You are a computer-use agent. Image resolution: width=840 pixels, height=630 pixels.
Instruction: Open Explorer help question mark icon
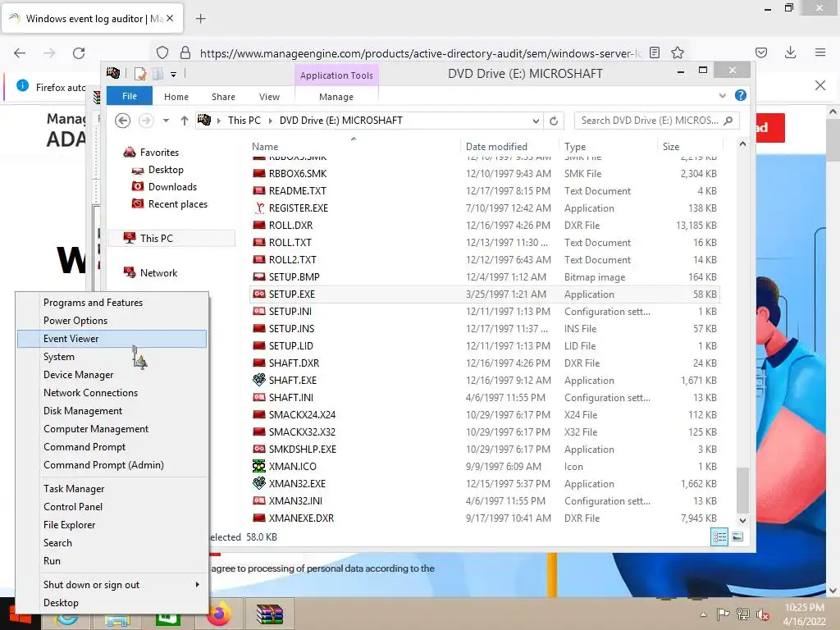[x=741, y=95]
